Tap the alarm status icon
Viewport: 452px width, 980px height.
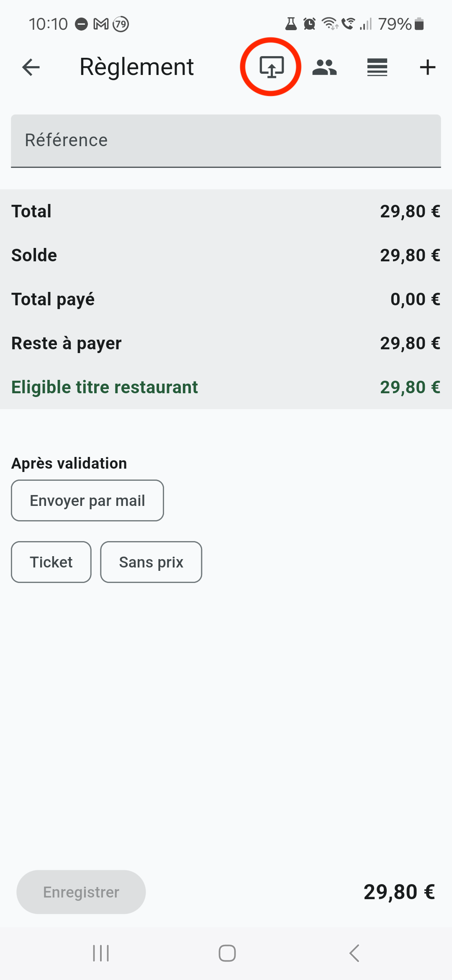[309, 24]
